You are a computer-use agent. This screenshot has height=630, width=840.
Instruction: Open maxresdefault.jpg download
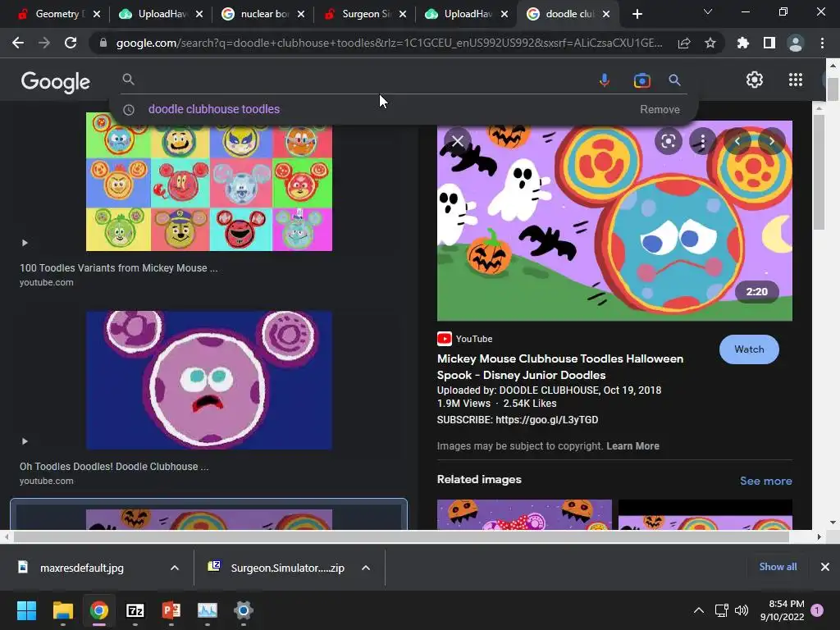[81, 568]
